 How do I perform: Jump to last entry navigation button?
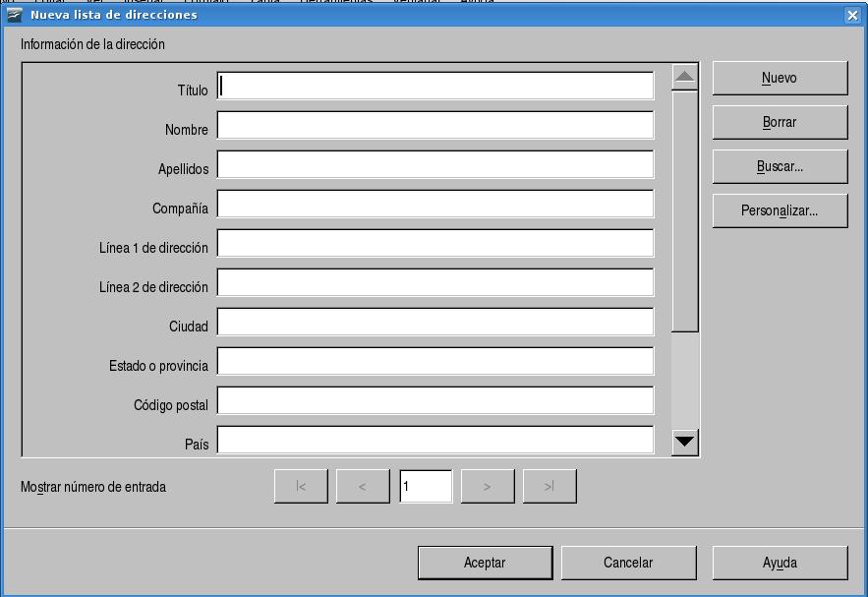pyautogui.click(x=550, y=487)
